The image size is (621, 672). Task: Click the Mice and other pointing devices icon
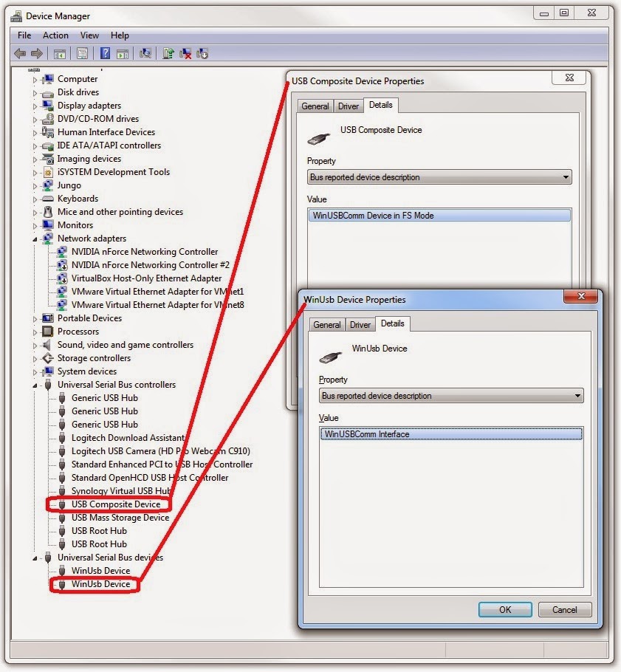click(47, 212)
